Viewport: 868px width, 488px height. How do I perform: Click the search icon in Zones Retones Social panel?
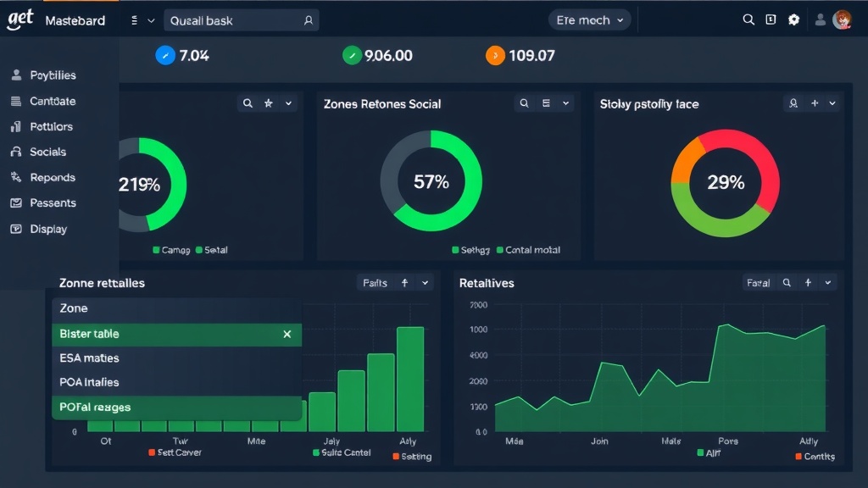coord(525,103)
